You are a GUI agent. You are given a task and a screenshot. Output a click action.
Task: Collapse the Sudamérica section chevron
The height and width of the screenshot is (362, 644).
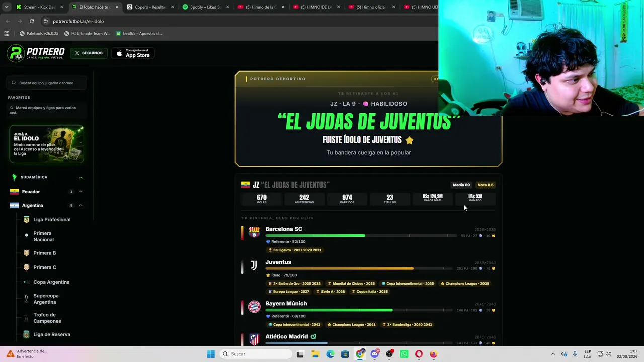click(80, 177)
